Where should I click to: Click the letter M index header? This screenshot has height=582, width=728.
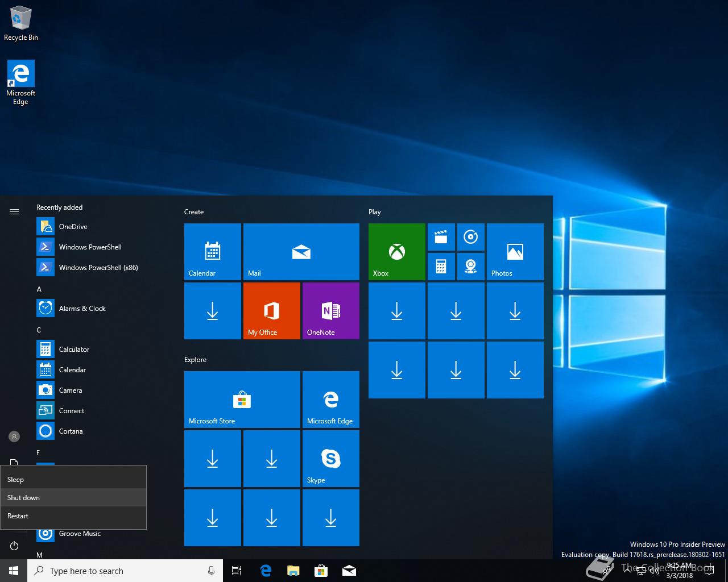[40, 555]
